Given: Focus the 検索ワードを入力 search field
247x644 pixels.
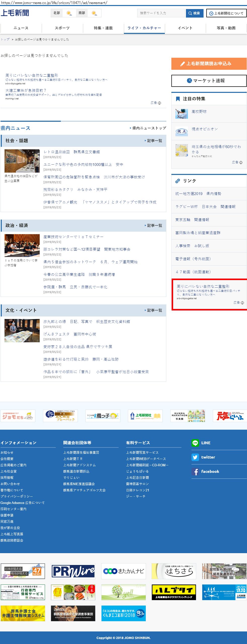Looking at the screenshot, I should click(x=161, y=13).
